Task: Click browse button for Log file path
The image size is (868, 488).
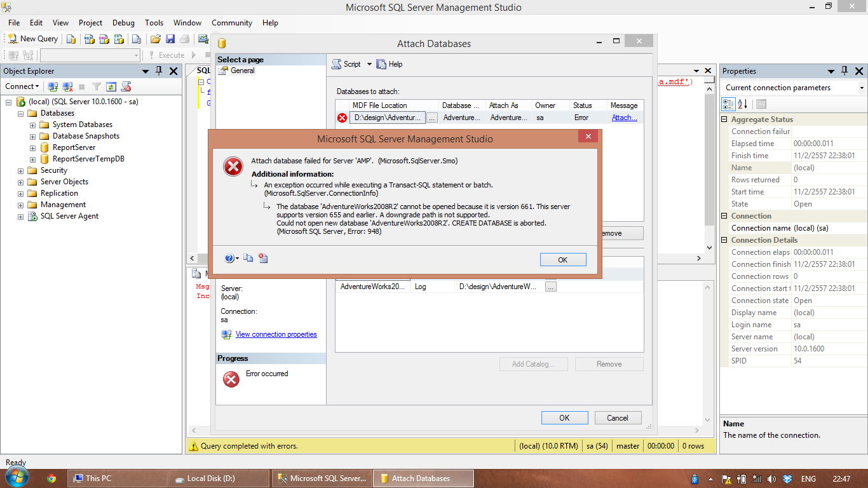Action: point(550,287)
